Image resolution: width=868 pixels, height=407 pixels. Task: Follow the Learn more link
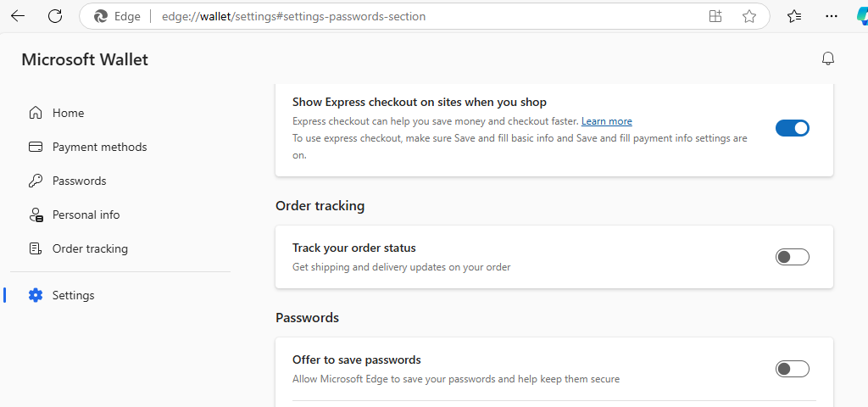point(606,121)
